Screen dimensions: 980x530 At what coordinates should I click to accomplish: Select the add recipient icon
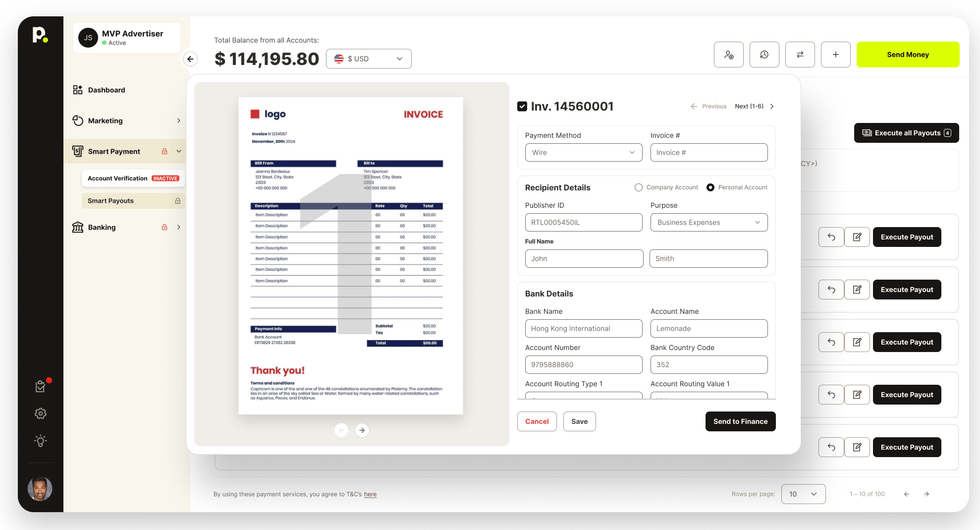click(x=728, y=55)
